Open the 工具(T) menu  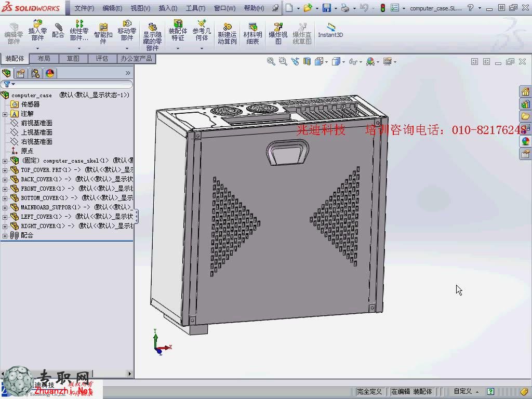tap(195, 8)
